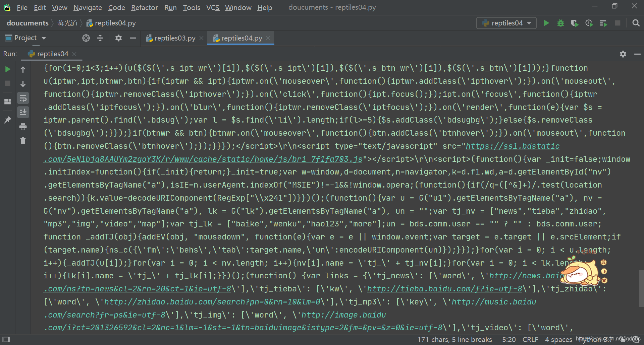This screenshot has height=345, width=644.
Task: Click the doucuments breadcrumb
Action: (x=28, y=23)
